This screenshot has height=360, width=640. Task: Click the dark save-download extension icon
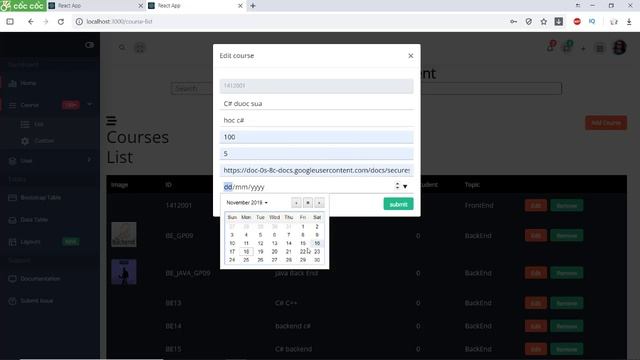(x=559, y=22)
